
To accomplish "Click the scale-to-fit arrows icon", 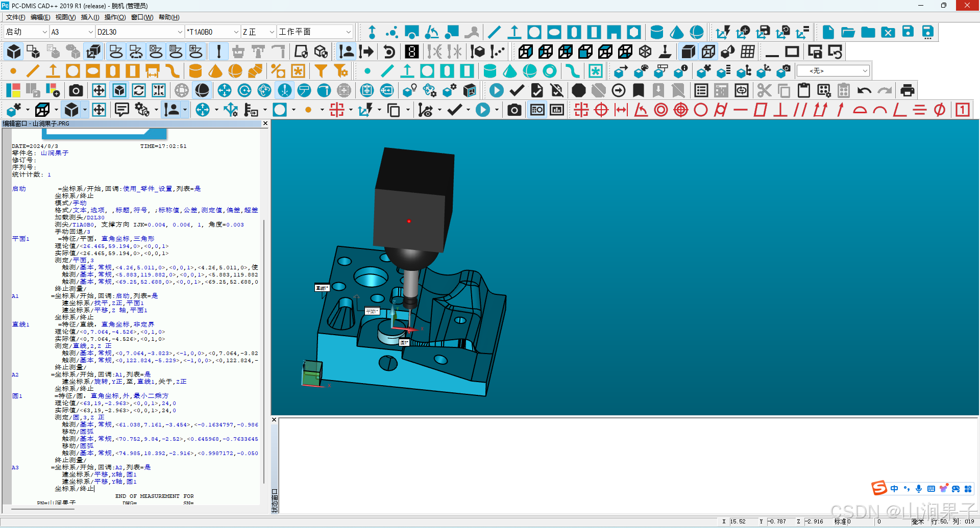I will 99,91.
